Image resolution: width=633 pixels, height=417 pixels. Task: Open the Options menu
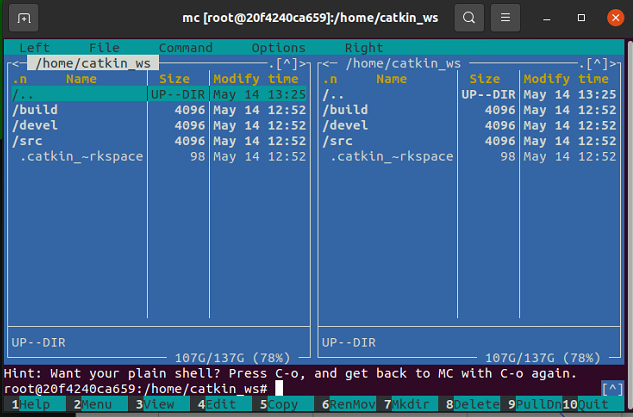[278, 48]
